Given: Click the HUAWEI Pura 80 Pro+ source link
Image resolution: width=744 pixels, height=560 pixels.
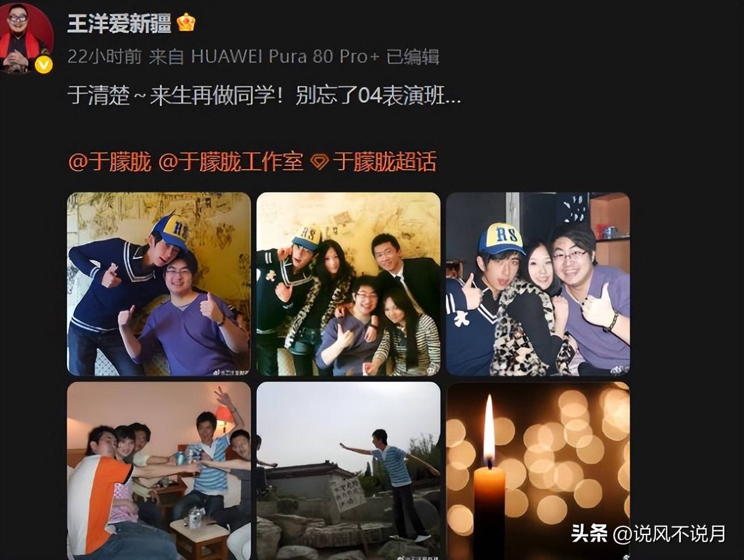Looking at the screenshot, I should point(285,57).
